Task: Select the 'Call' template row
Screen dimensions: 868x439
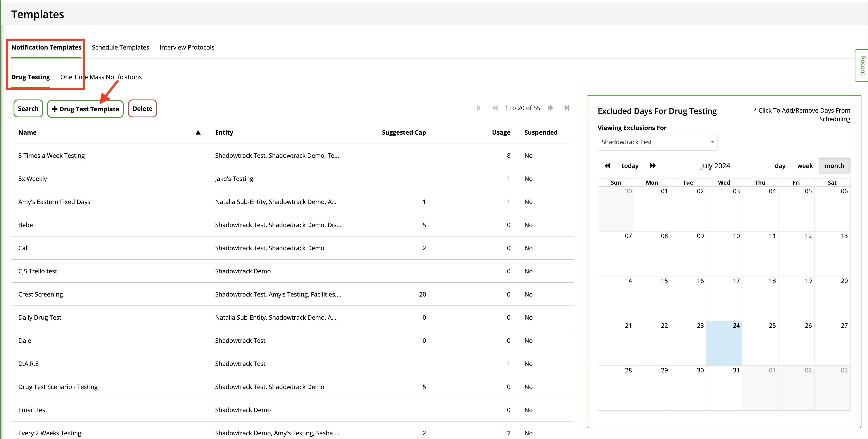Action: point(292,248)
